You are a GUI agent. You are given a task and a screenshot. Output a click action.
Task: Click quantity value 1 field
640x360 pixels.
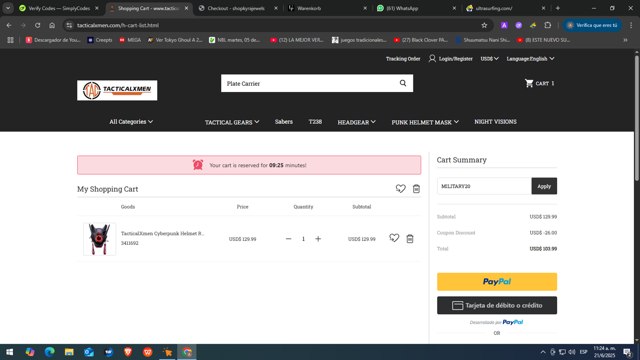tap(303, 239)
